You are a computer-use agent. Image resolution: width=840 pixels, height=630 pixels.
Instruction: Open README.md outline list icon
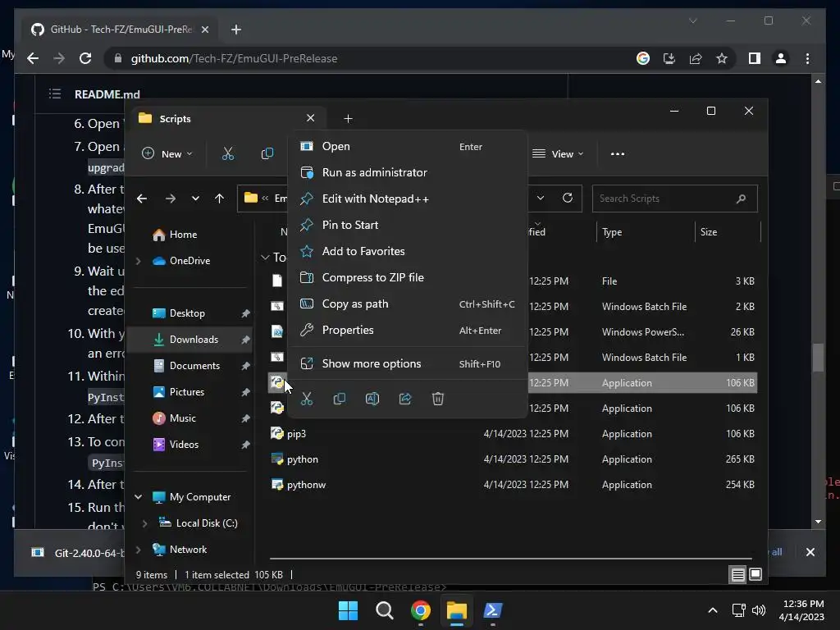[x=55, y=94]
